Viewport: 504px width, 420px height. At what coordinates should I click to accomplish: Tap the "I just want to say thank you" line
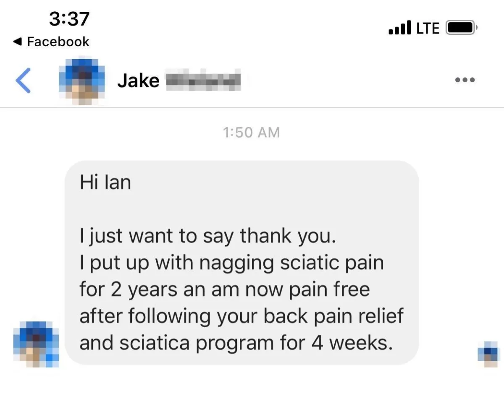(208, 237)
